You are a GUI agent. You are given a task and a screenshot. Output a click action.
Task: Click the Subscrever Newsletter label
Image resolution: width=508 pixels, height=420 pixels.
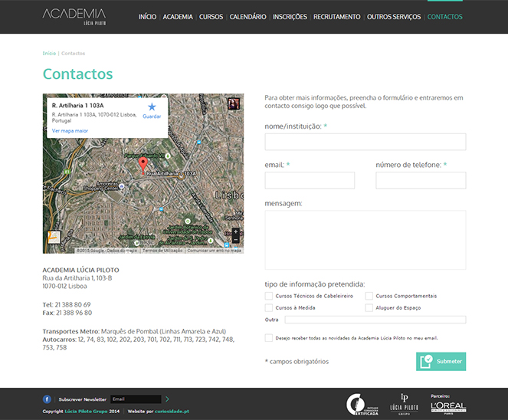click(83, 399)
